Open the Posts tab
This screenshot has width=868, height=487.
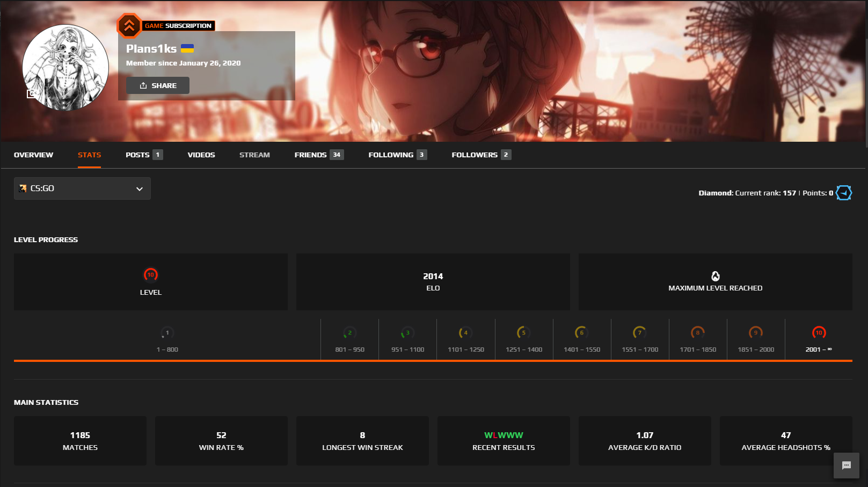click(144, 155)
